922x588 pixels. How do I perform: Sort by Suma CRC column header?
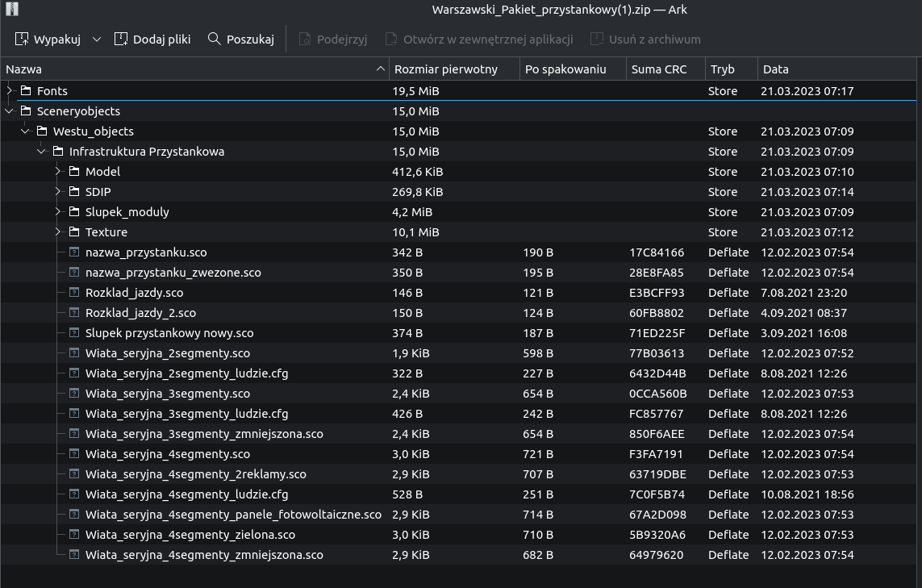[665, 69]
